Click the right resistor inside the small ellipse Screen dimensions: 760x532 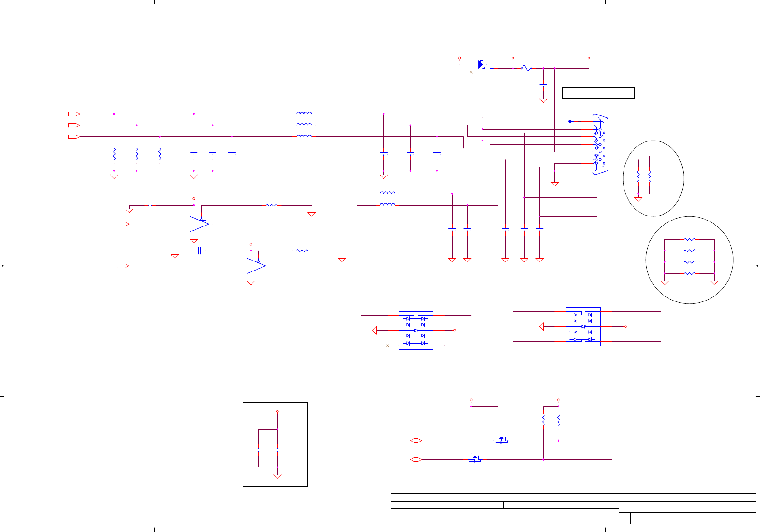pos(649,176)
